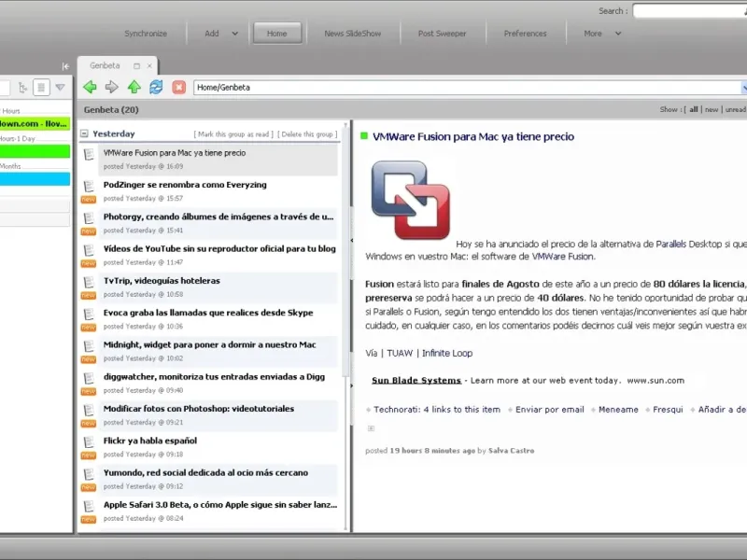Open the More dropdown arrow
Image resolution: width=747 pixels, height=560 pixels.
[618, 34]
